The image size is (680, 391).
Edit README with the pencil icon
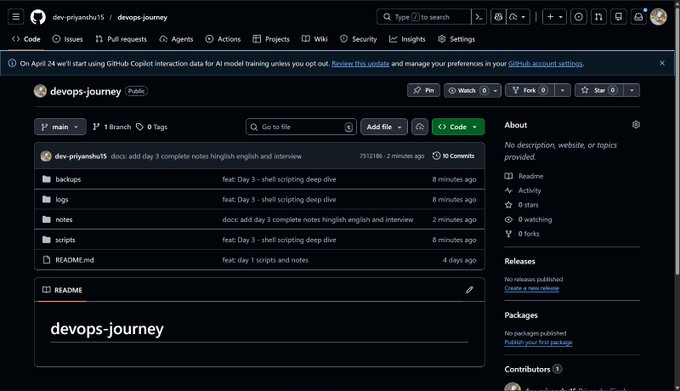pyautogui.click(x=469, y=290)
